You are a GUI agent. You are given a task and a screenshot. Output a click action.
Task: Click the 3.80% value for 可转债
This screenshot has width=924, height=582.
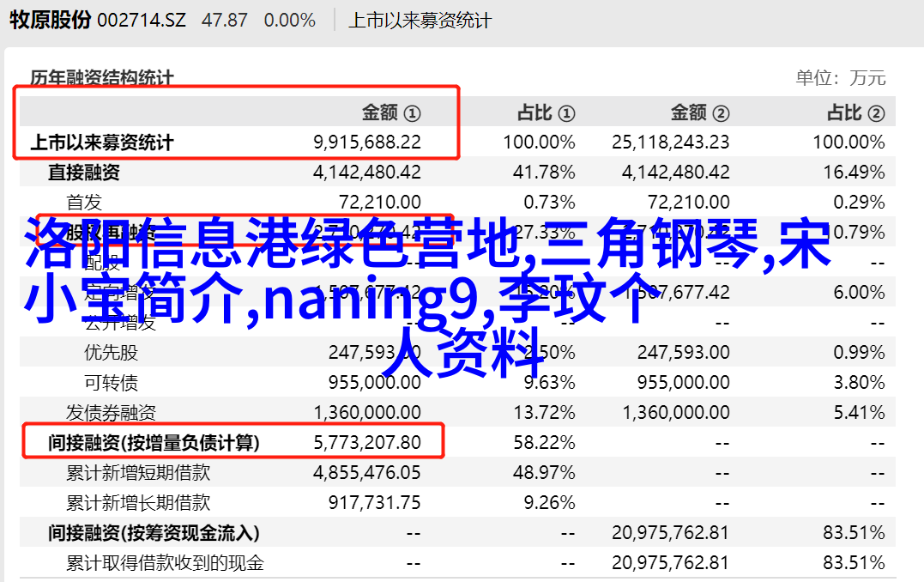tap(859, 383)
